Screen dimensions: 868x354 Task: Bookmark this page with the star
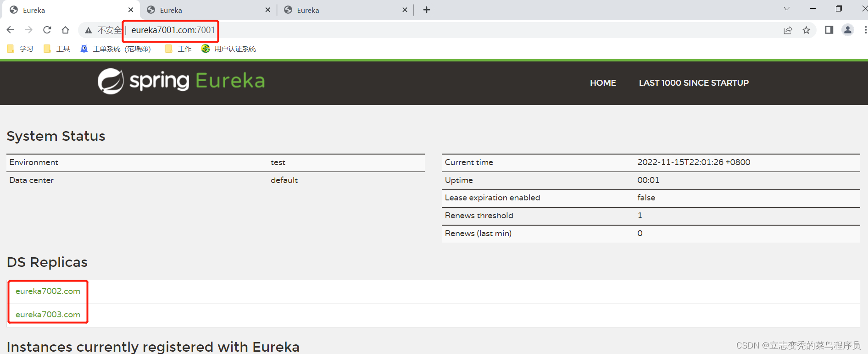point(806,30)
